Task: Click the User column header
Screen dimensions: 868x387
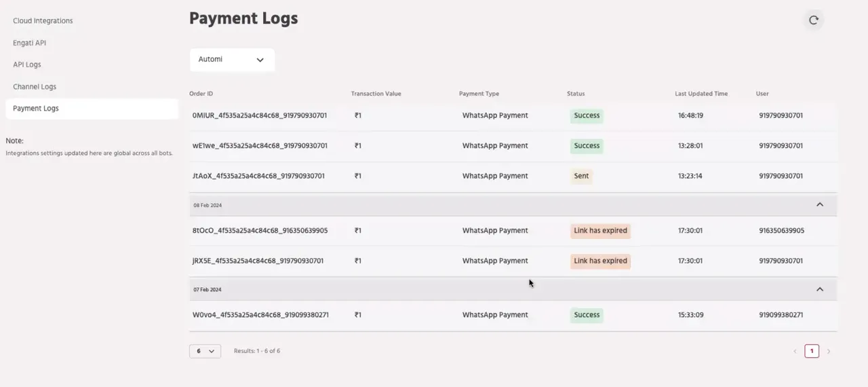Action: 762,94
